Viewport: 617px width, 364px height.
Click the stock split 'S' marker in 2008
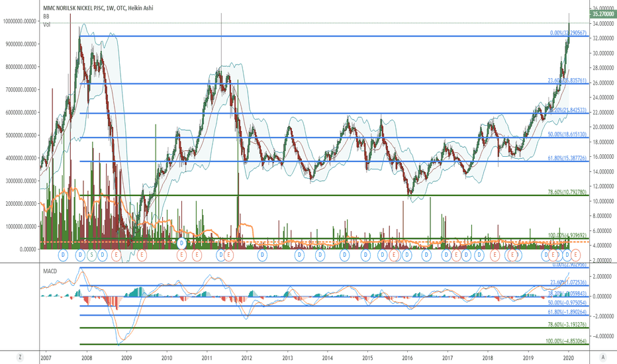91,255
